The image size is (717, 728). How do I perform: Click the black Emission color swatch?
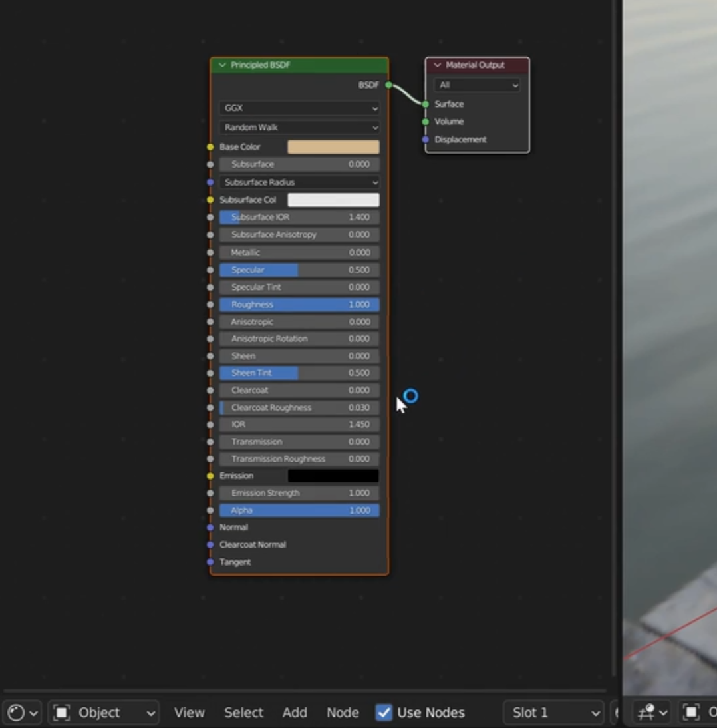tap(333, 476)
